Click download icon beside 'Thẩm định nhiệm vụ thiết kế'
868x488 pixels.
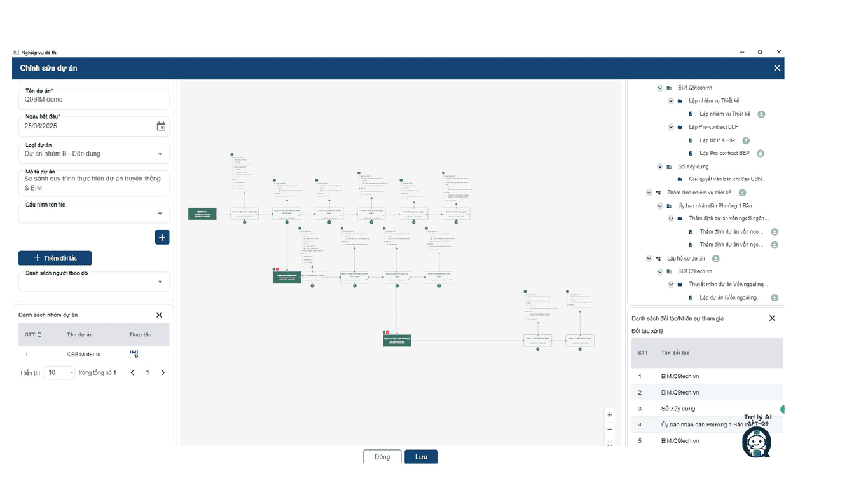(x=742, y=193)
